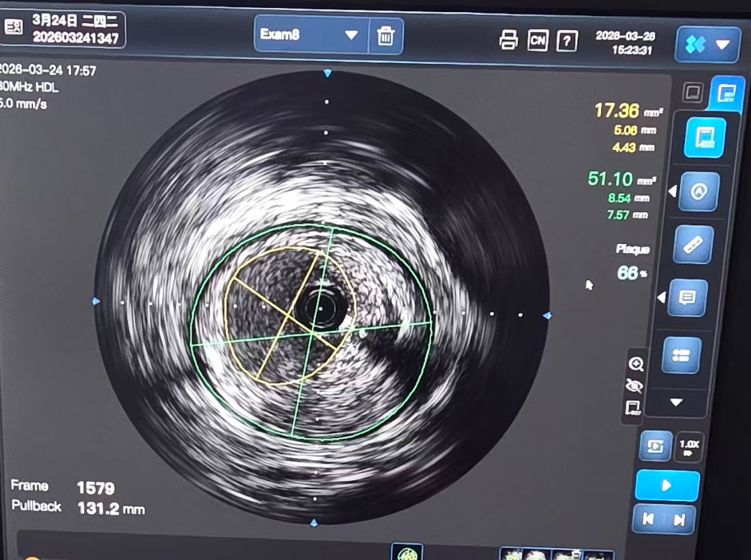Viewport: 751px width, 560px height.
Task: Toggle measurement overlay visibility eye icon
Action: (x=634, y=386)
